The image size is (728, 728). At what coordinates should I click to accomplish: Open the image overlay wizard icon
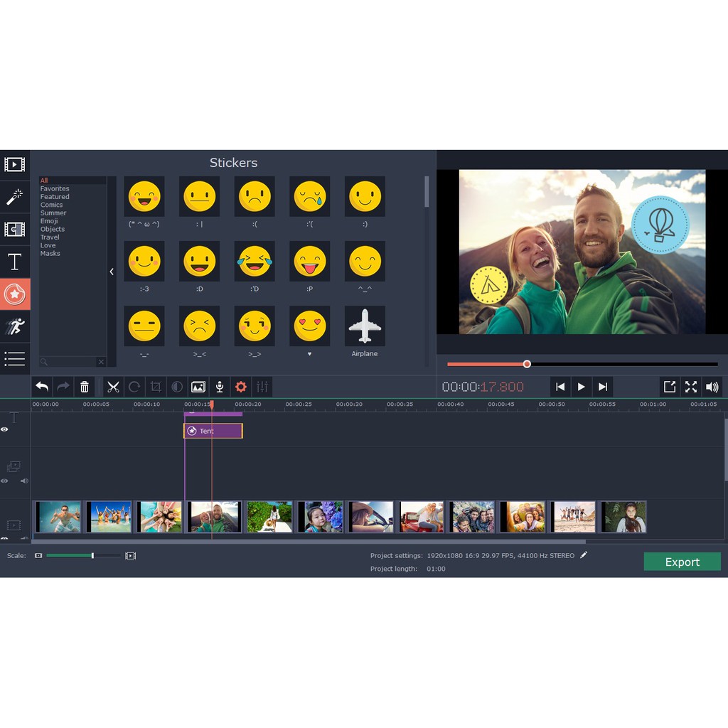point(198,386)
